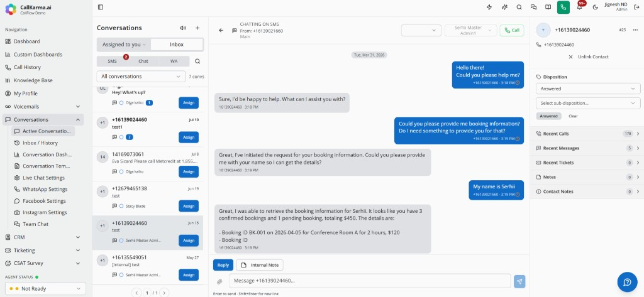This screenshot has height=297, width=644.
Task: Expand Recent Calls section
Action: click(588, 134)
